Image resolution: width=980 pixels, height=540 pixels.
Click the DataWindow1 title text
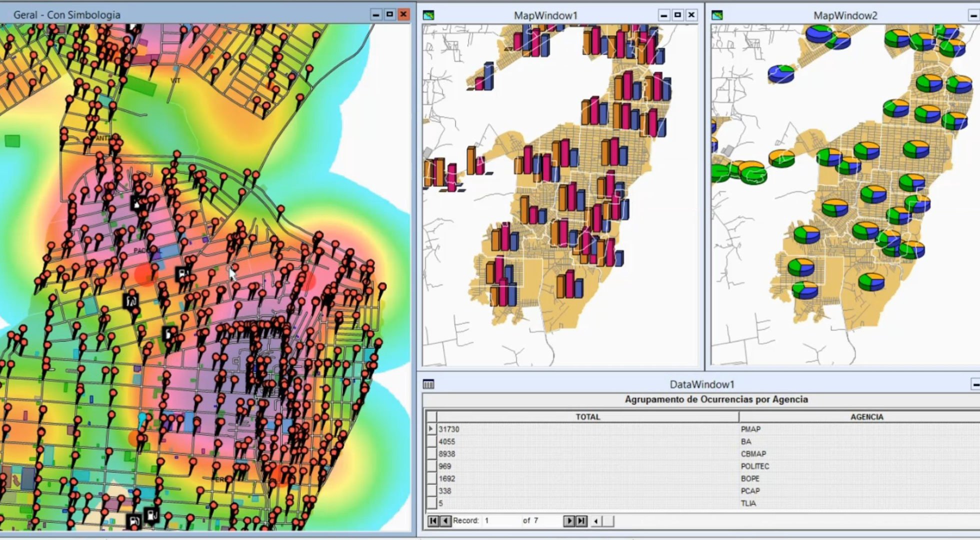(x=702, y=384)
